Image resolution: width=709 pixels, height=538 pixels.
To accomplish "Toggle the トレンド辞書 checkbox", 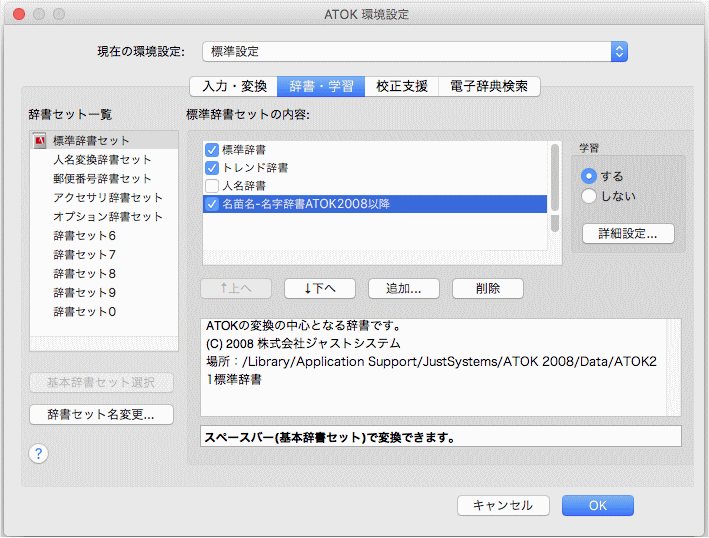I will point(212,168).
